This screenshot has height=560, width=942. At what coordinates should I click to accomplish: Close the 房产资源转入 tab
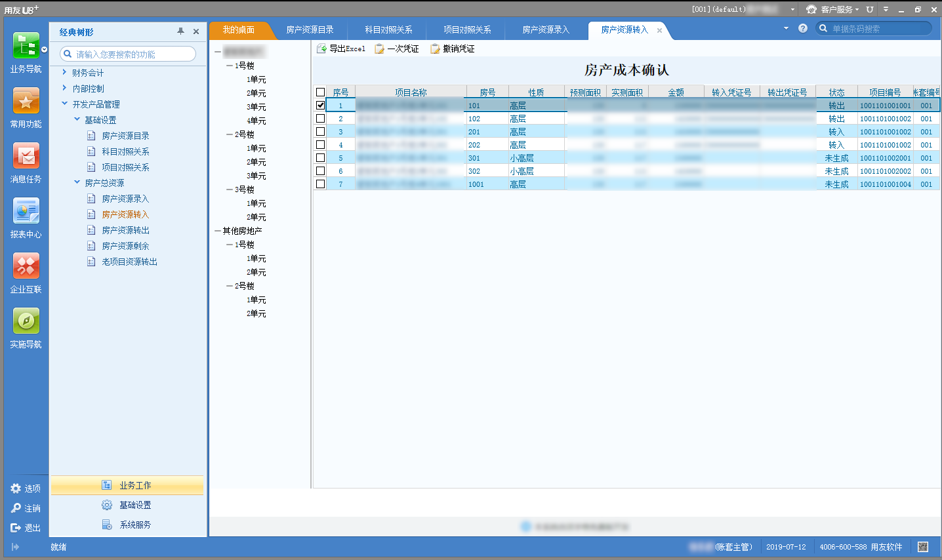coord(660,30)
